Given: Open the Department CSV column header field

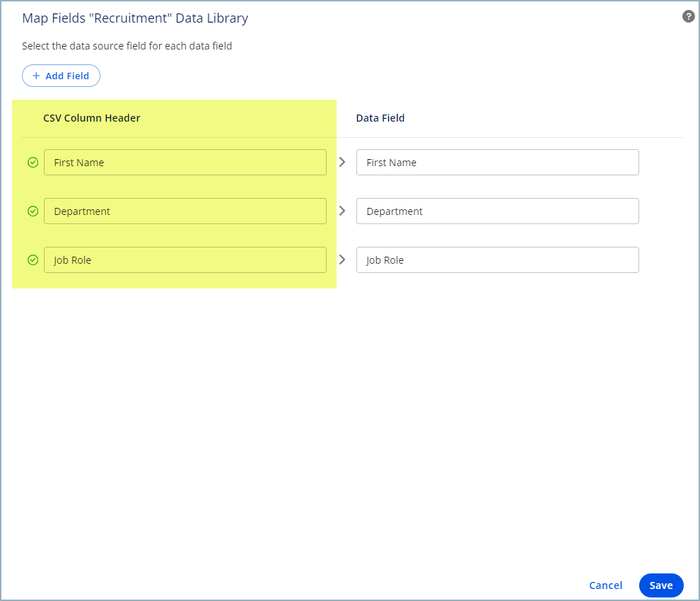Looking at the screenshot, I should (x=185, y=211).
